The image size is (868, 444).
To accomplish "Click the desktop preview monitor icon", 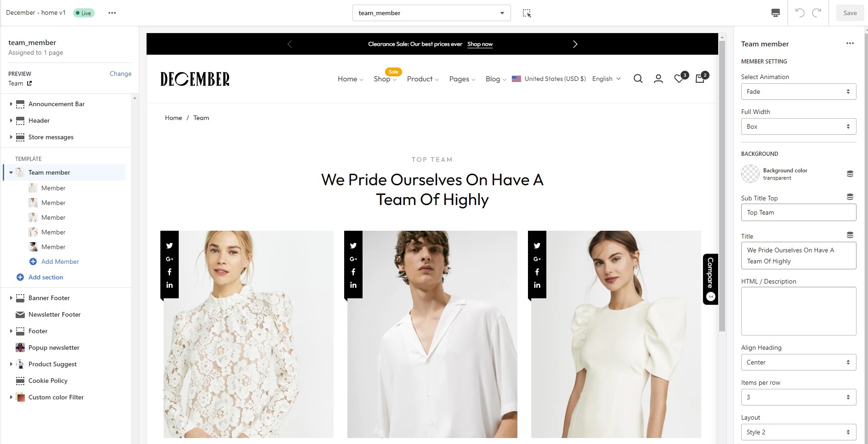I will [x=775, y=13].
